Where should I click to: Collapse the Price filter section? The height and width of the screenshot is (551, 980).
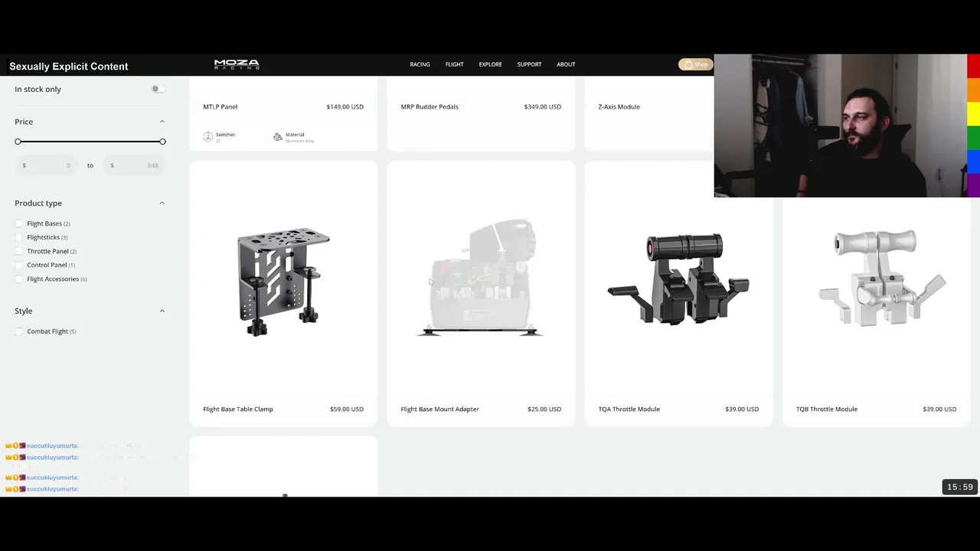tap(162, 122)
